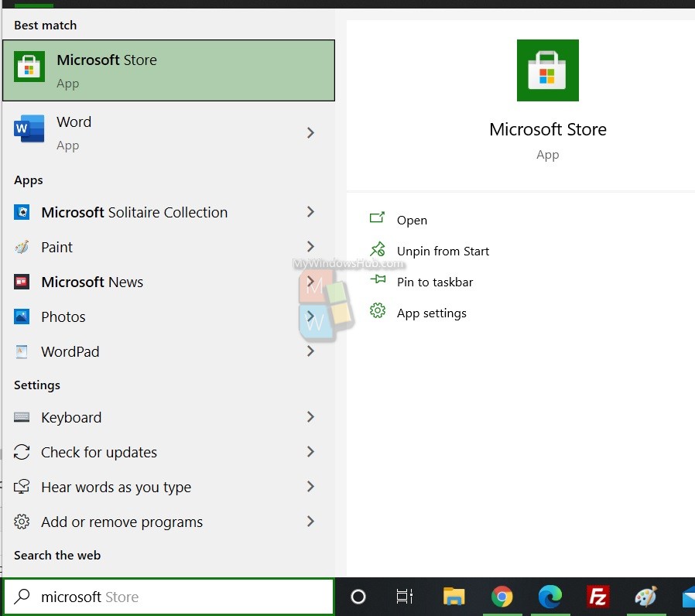The width and height of the screenshot is (695, 616).
Task: Click the Paint palette icon in results
Action: [x=22, y=247]
